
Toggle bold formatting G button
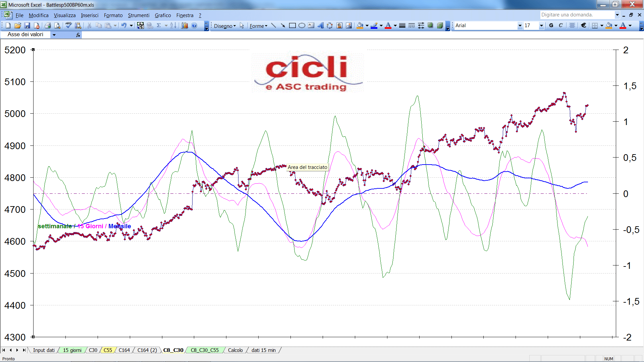[x=551, y=25]
